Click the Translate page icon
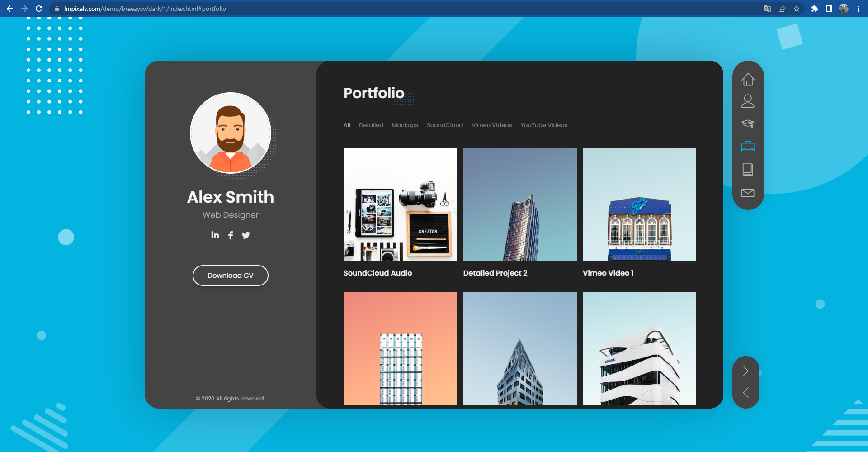Viewport: 868px width, 452px height. (768, 9)
